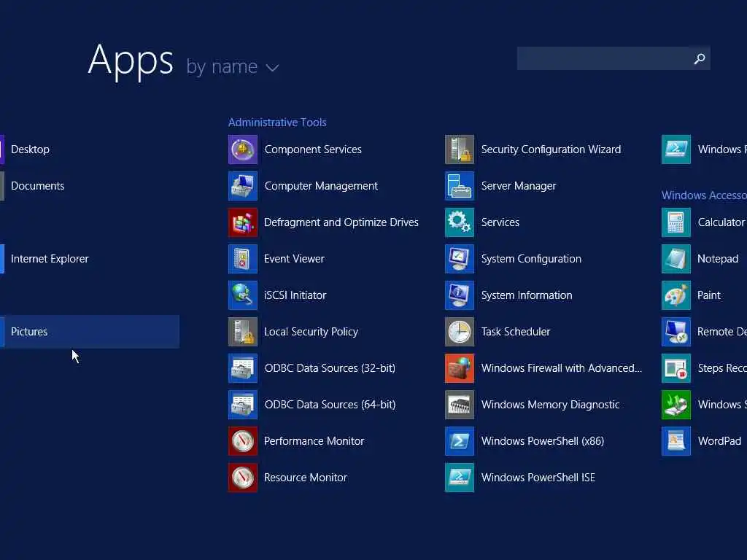Click the Event Viewer icon
The height and width of the screenshot is (560, 747).
242,259
